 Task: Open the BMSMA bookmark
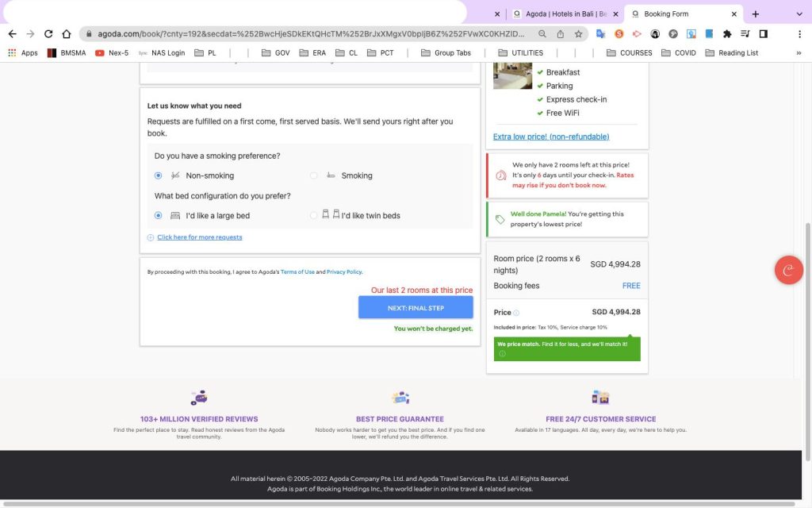[67, 53]
